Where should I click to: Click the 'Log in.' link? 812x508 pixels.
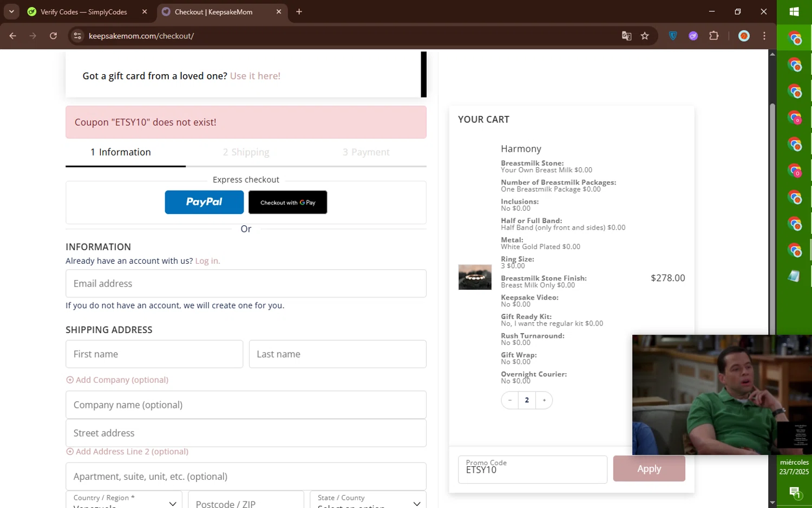click(x=208, y=260)
